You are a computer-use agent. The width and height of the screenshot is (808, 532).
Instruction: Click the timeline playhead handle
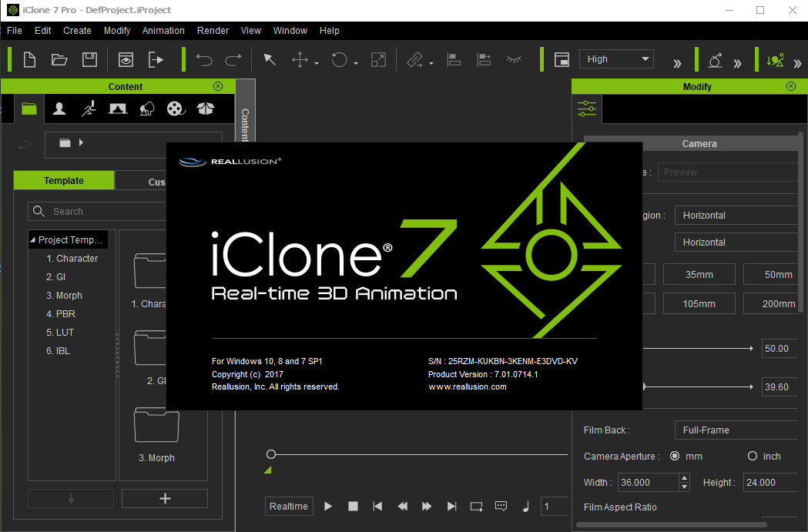tap(271, 454)
